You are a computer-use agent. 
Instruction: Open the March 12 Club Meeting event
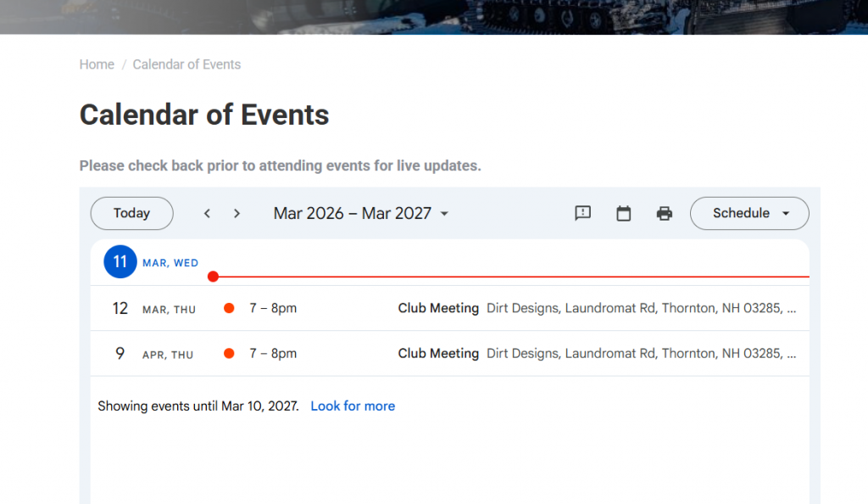click(x=438, y=308)
